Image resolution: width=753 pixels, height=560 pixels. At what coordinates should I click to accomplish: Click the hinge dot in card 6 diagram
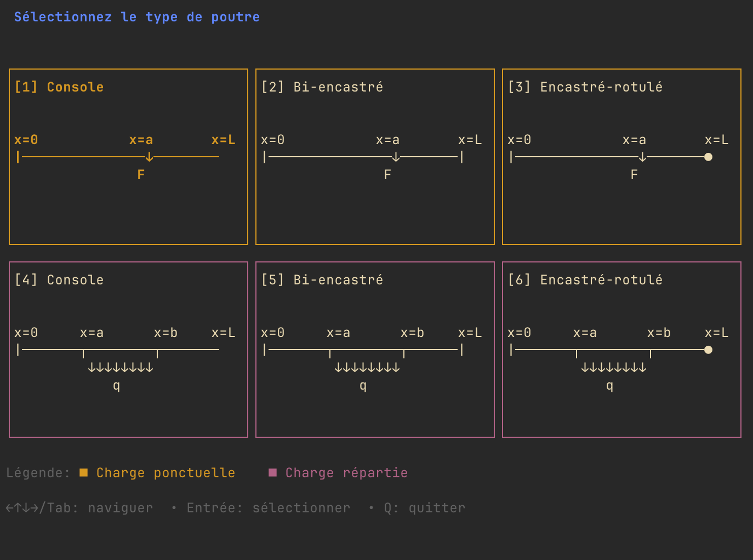pos(708,350)
